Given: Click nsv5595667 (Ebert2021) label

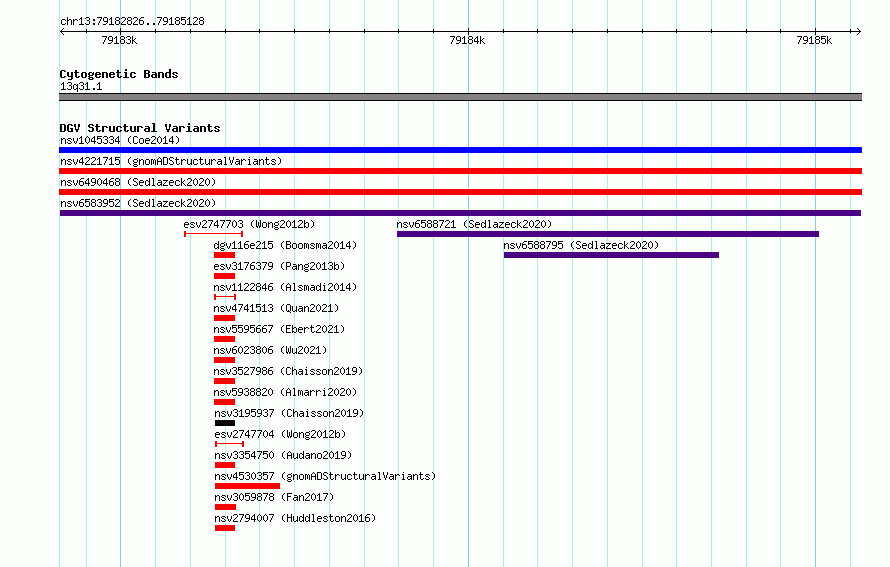Looking at the screenshot, I should [x=279, y=329].
